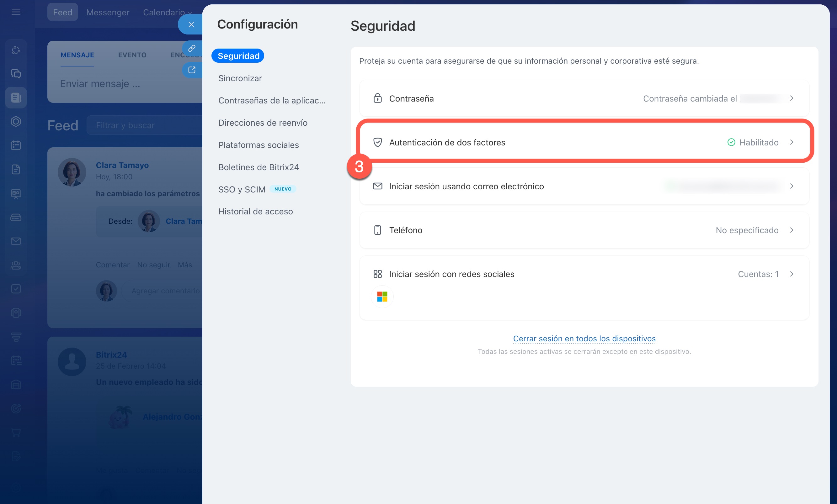This screenshot has width=837, height=504.
Task: Select Sincronizar in settings menu
Action: 240,78
